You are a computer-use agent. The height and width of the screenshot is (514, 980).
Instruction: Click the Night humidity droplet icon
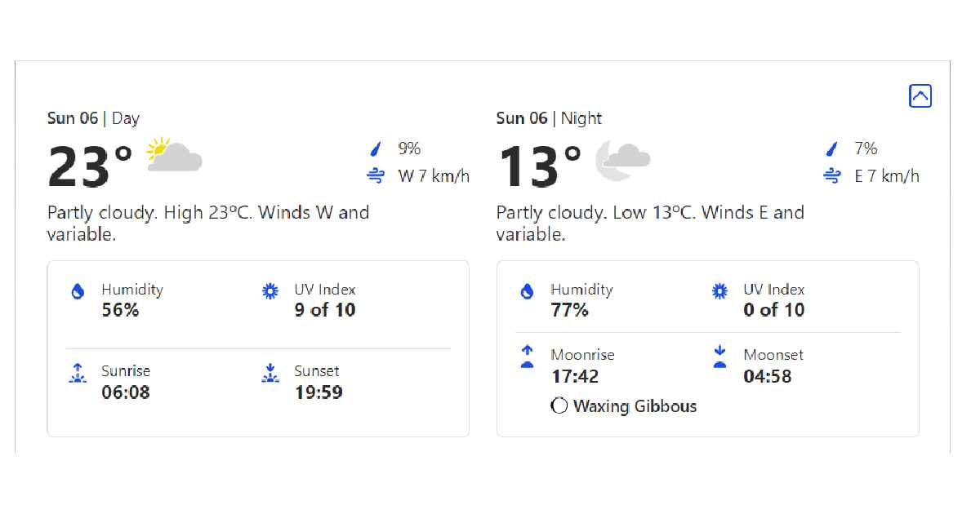click(528, 291)
